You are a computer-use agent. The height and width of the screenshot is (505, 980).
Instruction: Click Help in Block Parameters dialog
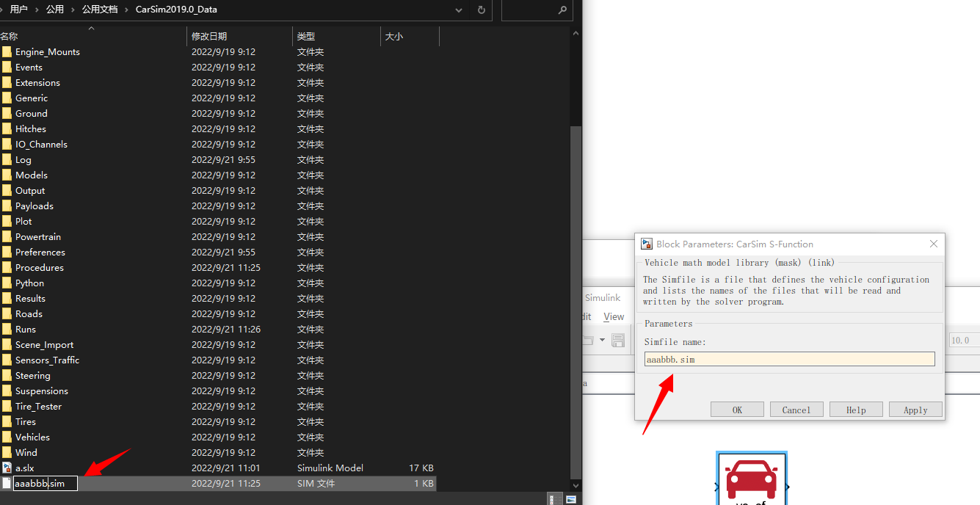tap(856, 410)
